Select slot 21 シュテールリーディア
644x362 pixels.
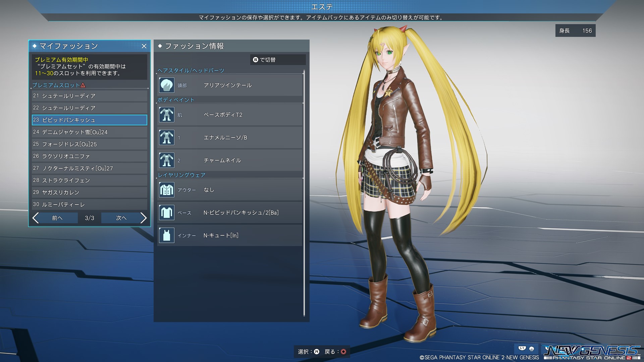point(90,96)
